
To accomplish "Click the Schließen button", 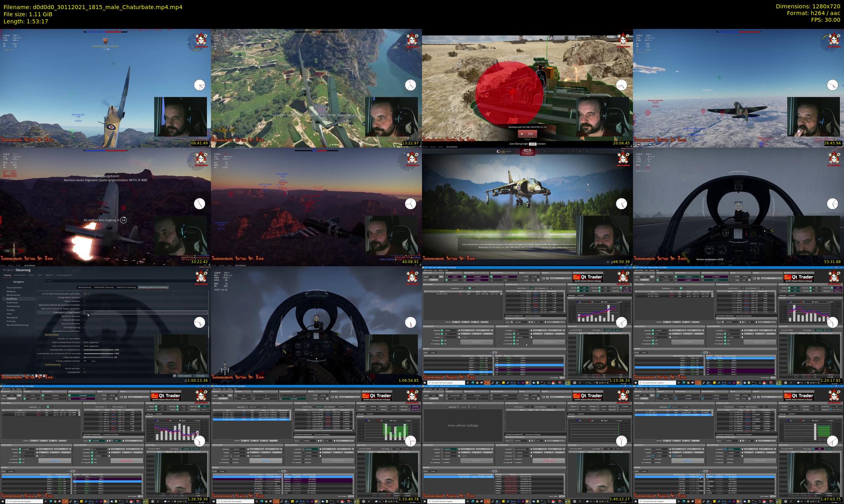I will (x=201, y=376).
